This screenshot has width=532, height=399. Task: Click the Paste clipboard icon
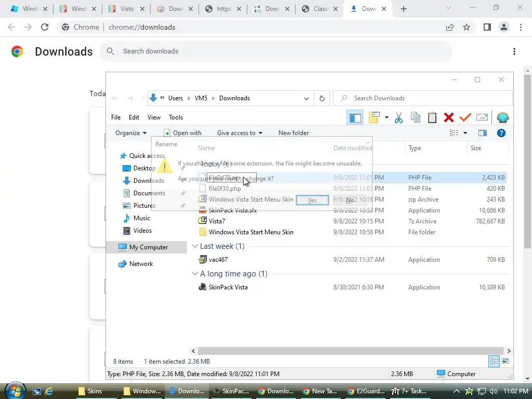[432, 117]
